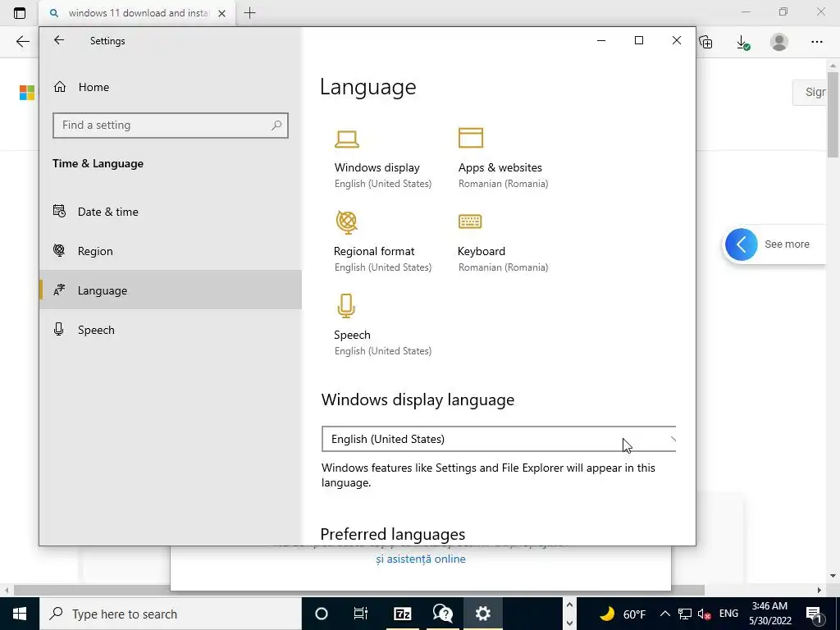Open Speech microphone tile

[382, 326]
